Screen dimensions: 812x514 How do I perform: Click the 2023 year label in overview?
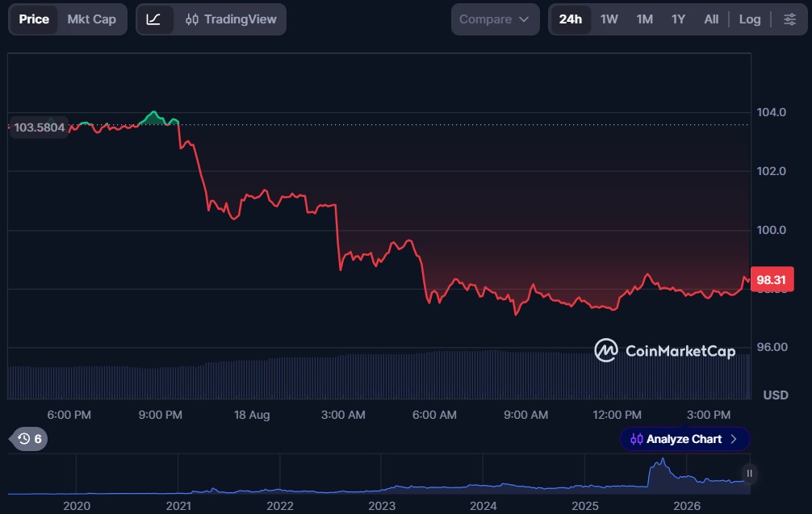point(382,506)
